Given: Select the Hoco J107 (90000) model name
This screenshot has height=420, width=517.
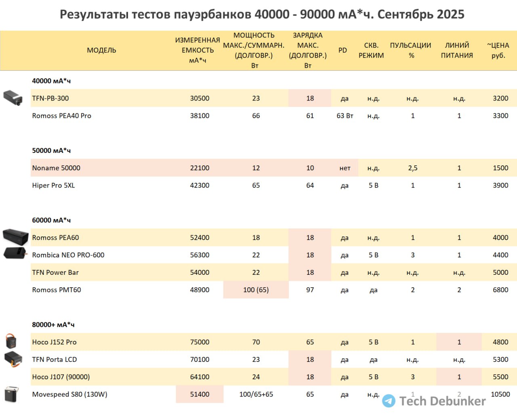Looking at the screenshot, I should [61, 377].
